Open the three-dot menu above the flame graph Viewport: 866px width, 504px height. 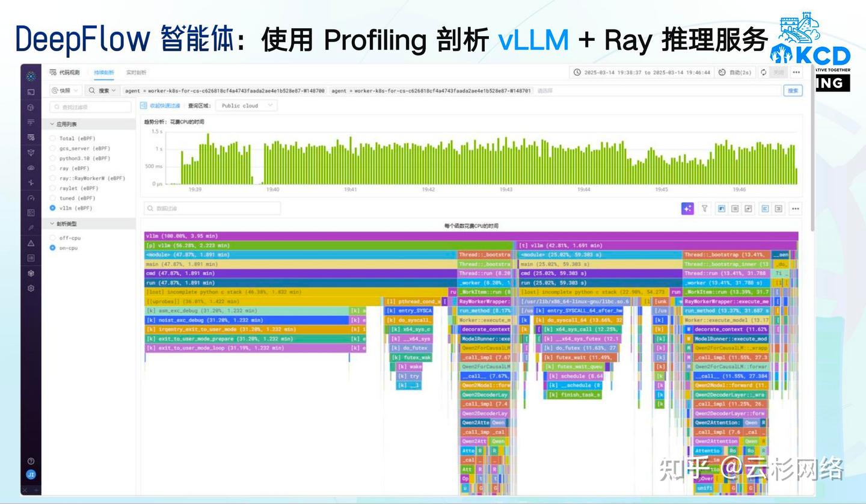click(796, 209)
